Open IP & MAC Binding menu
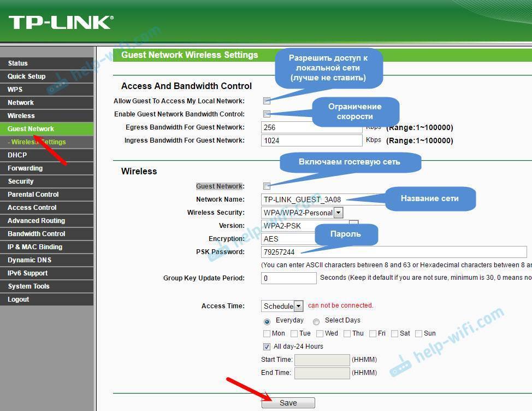The height and width of the screenshot is (411, 532). (x=46, y=247)
